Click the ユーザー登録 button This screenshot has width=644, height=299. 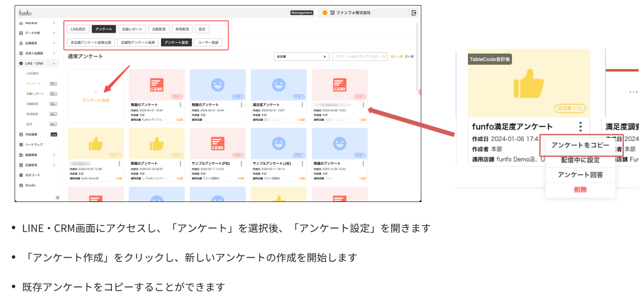pyautogui.click(x=209, y=43)
